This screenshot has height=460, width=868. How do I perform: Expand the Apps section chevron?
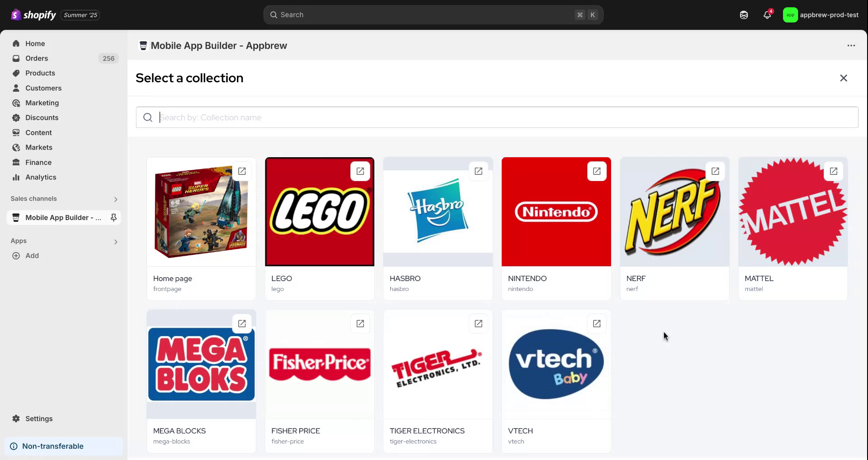[116, 242]
